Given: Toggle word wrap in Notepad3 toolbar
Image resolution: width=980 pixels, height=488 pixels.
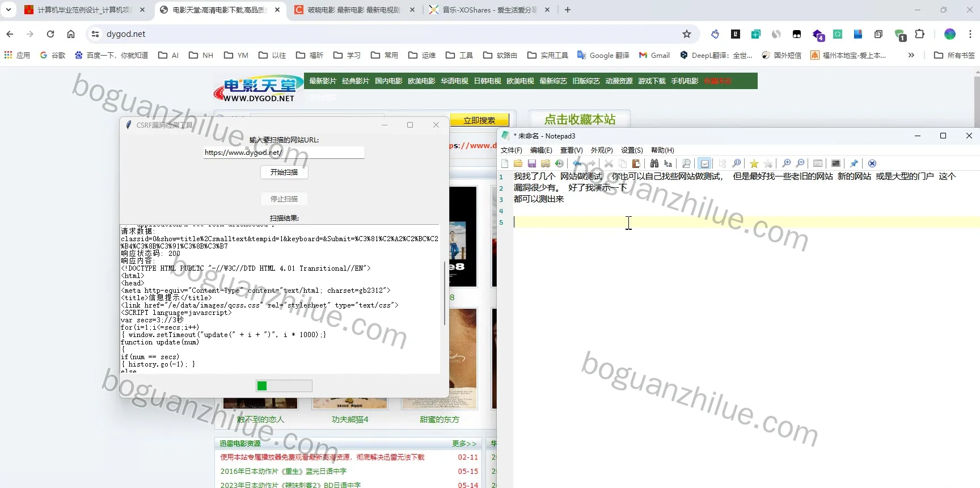Looking at the screenshot, I should coord(704,163).
